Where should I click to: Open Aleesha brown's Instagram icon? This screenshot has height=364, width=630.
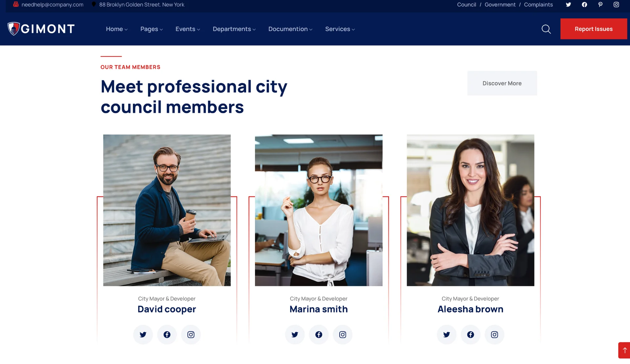[x=494, y=334]
